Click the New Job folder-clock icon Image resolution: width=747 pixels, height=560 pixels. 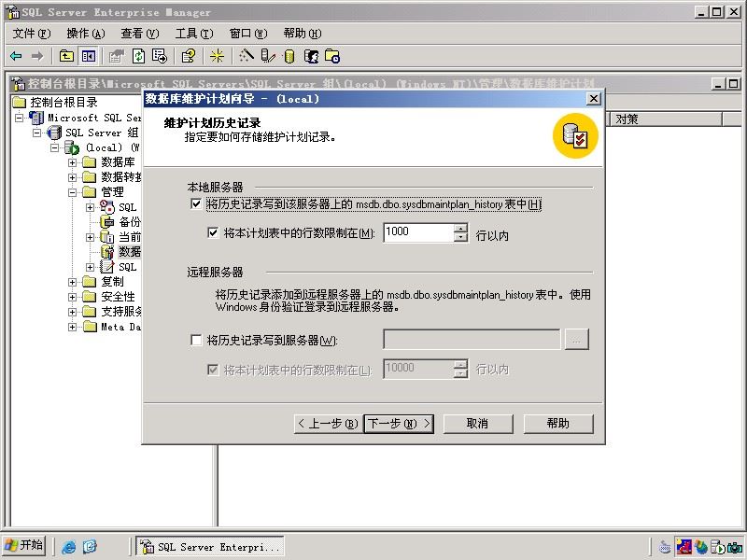point(332,56)
